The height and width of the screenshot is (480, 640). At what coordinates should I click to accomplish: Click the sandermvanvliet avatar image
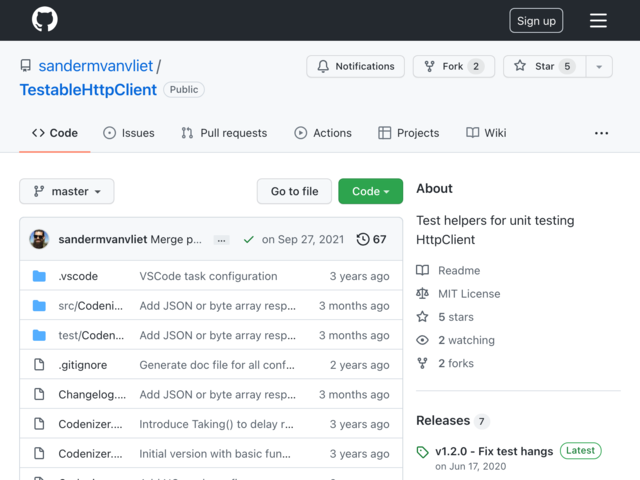[39, 240]
